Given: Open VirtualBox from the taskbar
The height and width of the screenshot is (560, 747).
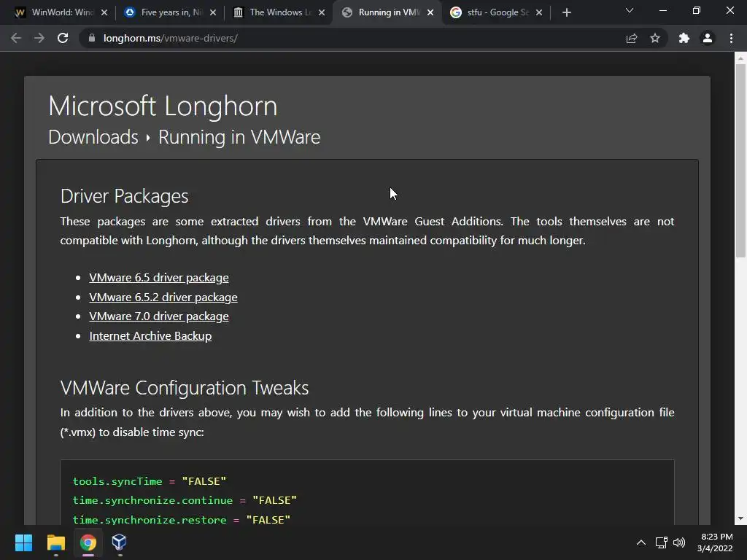Looking at the screenshot, I should [119, 542].
